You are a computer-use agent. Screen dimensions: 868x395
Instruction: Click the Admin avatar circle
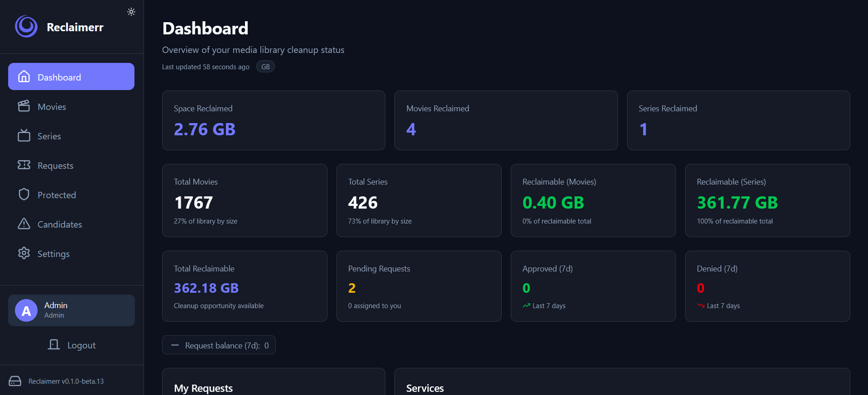tap(26, 310)
